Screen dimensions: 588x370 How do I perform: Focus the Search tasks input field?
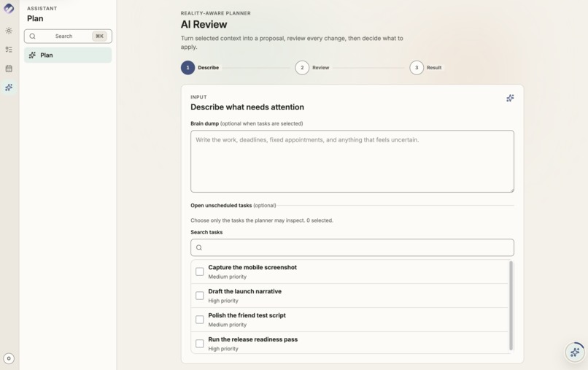[x=352, y=247]
